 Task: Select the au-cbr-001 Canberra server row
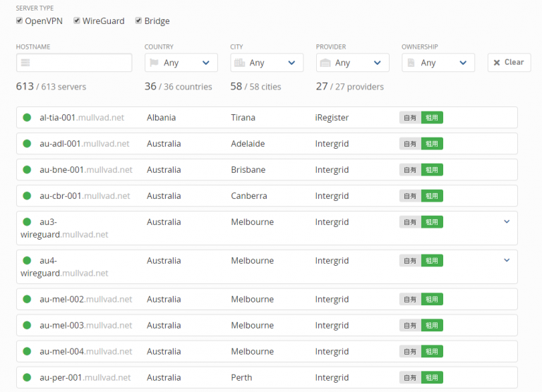coord(266,196)
